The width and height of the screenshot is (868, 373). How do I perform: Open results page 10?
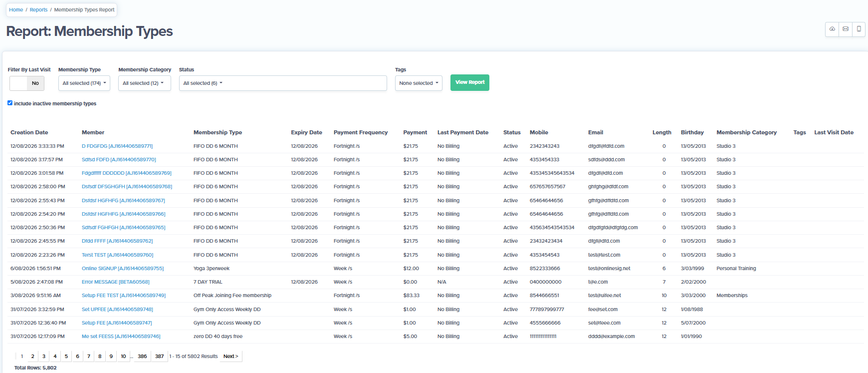click(123, 357)
